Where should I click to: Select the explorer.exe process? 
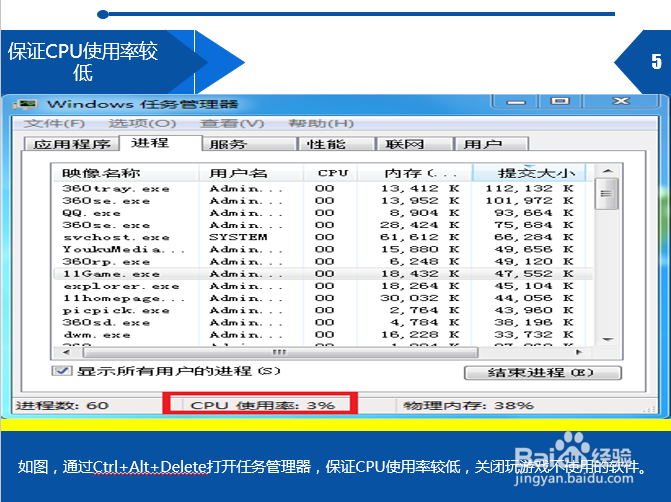point(323,286)
